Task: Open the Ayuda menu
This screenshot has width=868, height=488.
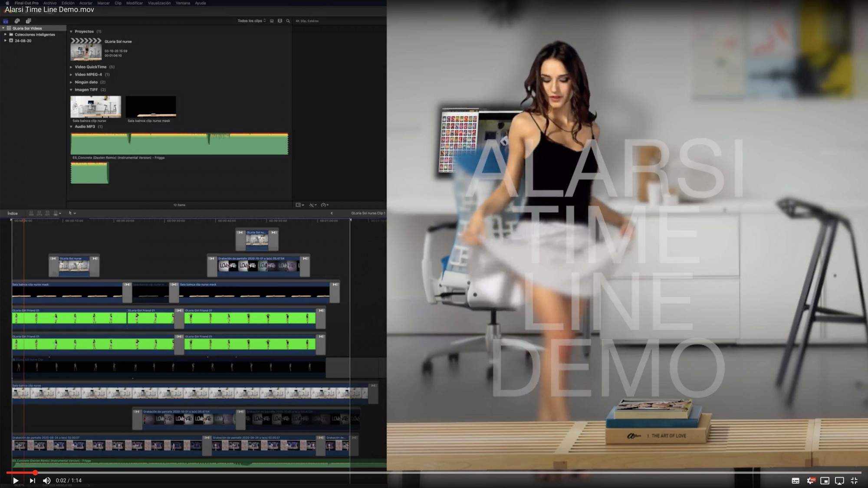Action: [200, 3]
